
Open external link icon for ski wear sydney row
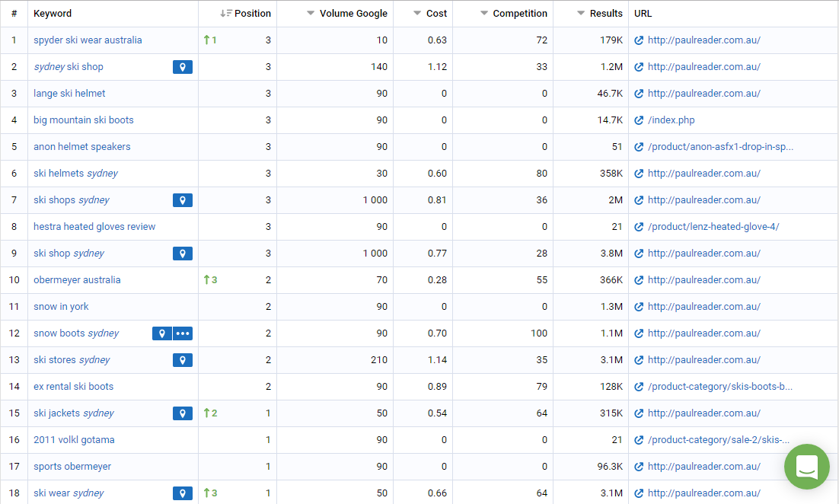638,493
